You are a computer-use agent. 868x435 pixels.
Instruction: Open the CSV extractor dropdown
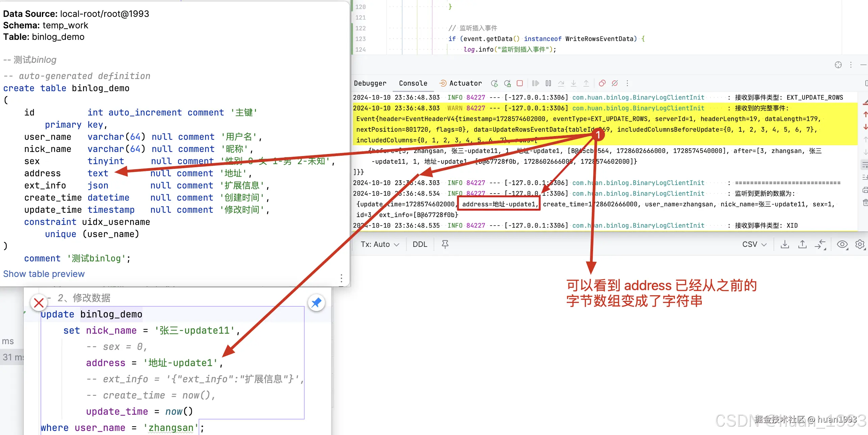pyautogui.click(x=755, y=244)
